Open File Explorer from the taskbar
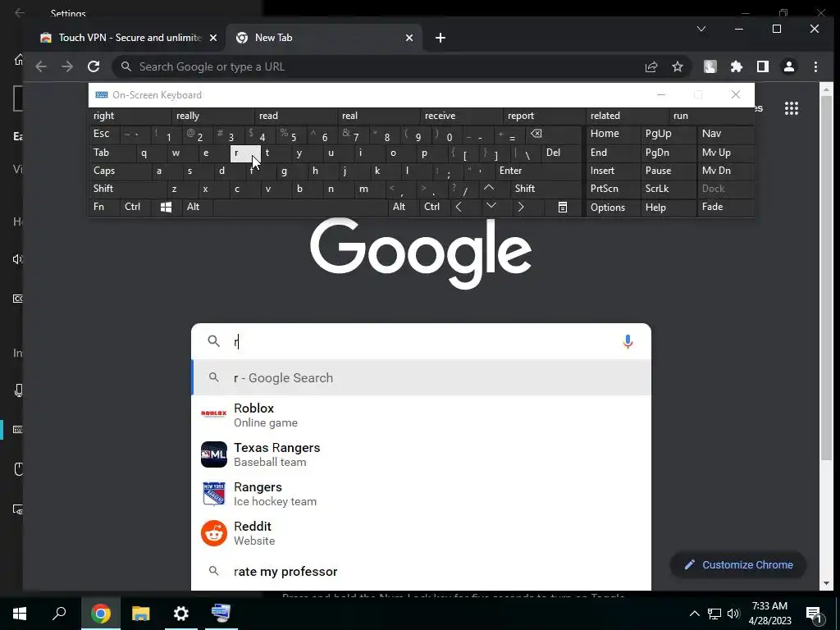The height and width of the screenshot is (630, 840). [x=140, y=613]
